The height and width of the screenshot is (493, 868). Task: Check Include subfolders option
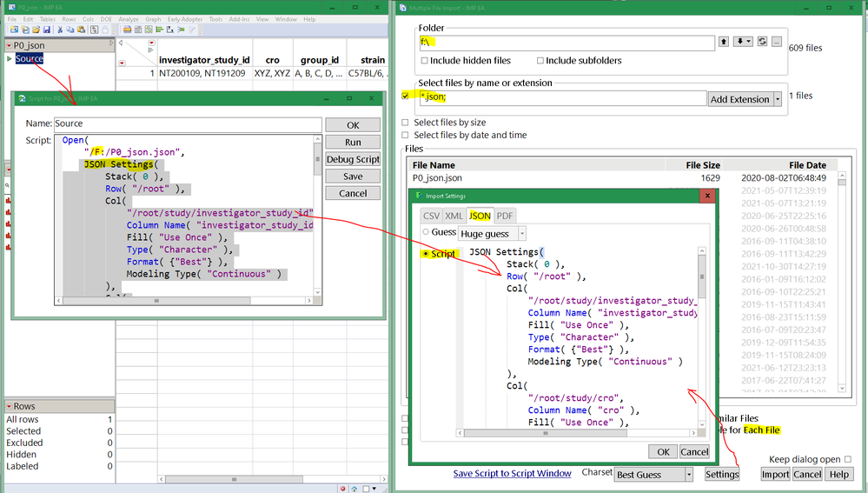point(540,61)
